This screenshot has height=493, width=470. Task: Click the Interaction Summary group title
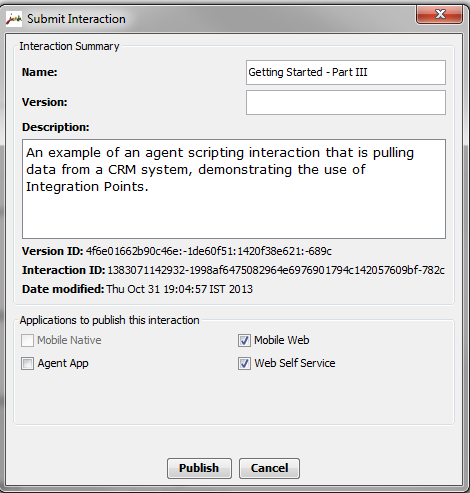click(69, 46)
